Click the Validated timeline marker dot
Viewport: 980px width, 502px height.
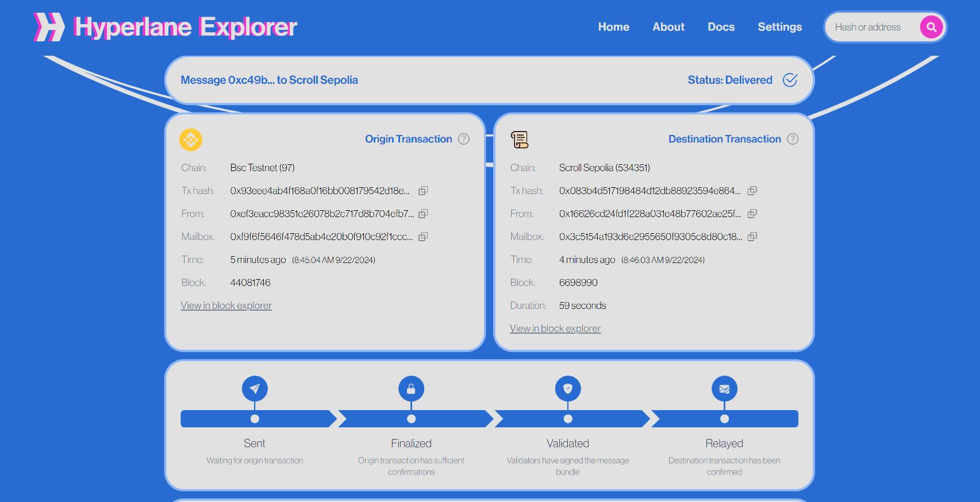568,419
